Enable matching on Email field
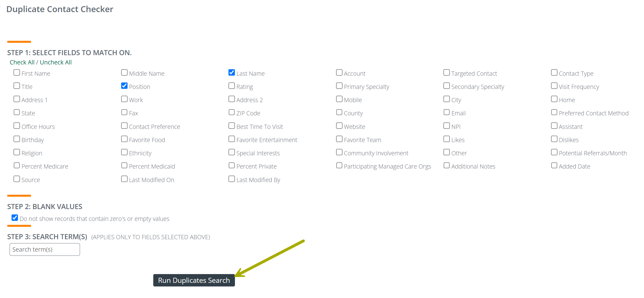 click(x=447, y=112)
